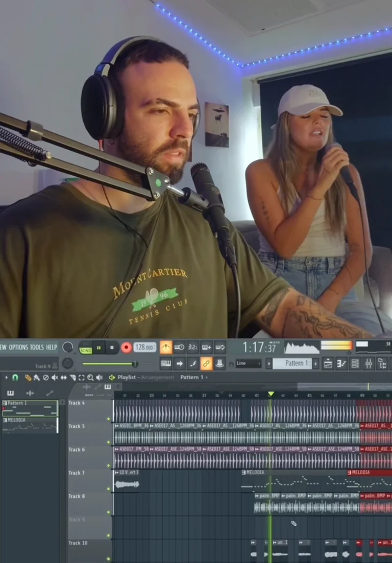Select the Slice tool
Image resolution: width=392 pixels, height=563 pixels.
[73, 378]
